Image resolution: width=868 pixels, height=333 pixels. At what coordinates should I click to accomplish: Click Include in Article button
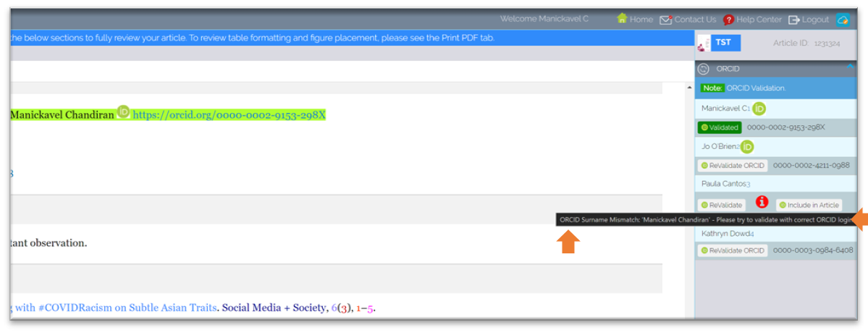(809, 205)
